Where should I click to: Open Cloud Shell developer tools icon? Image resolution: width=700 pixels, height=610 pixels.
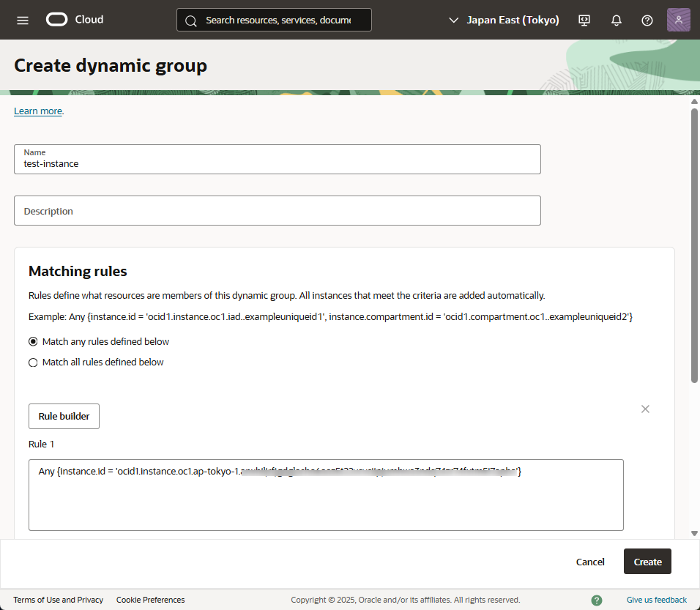[x=584, y=20]
